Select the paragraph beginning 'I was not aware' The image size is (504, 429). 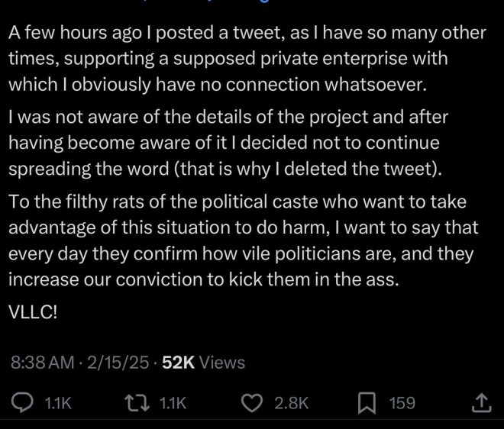[x=228, y=143]
